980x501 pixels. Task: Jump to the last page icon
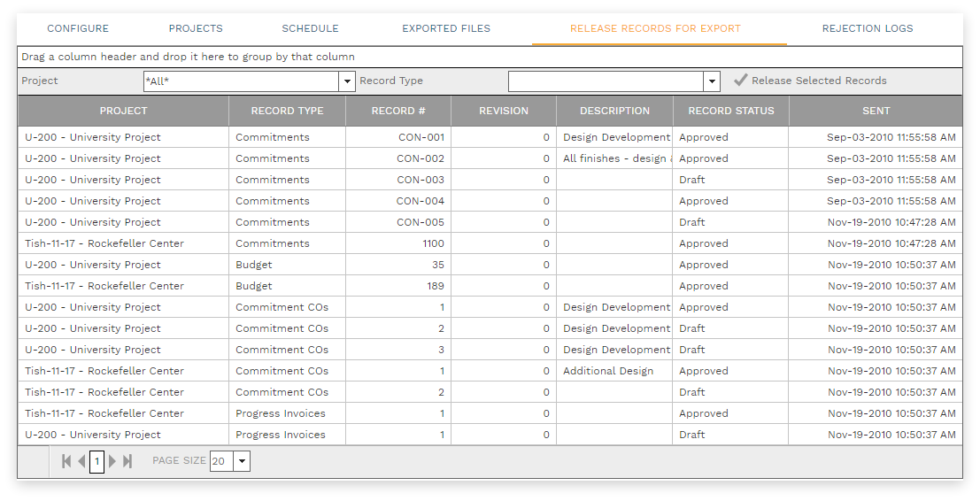[127, 461]
